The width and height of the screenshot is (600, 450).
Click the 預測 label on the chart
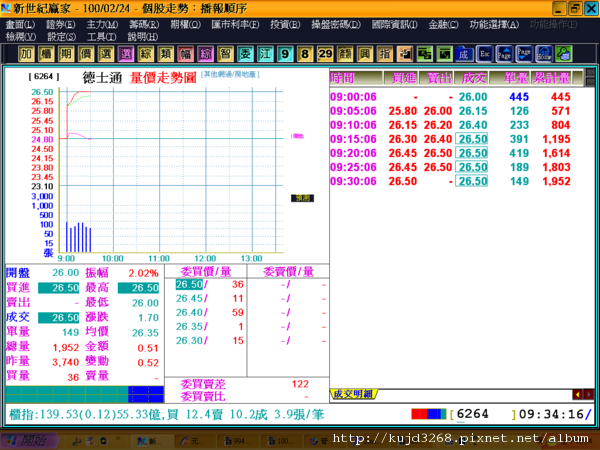click(x=302, y=198)
